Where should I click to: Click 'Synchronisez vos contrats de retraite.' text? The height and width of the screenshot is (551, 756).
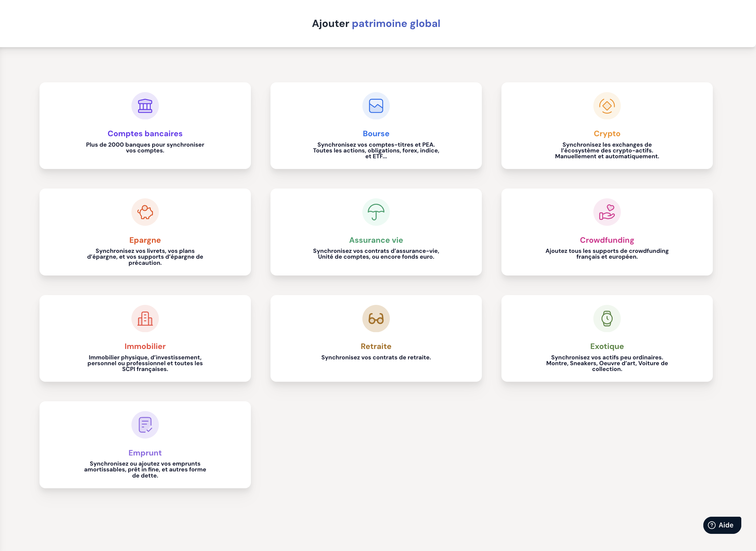(376, 358)
